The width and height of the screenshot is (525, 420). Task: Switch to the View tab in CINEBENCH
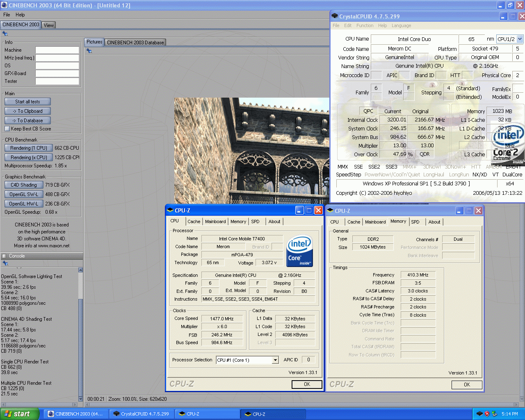pos(48,25)
